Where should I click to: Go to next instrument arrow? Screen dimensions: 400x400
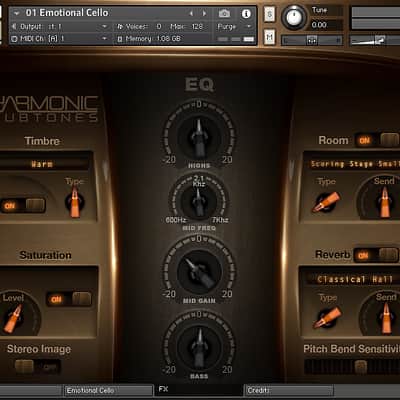click(204, 13)
